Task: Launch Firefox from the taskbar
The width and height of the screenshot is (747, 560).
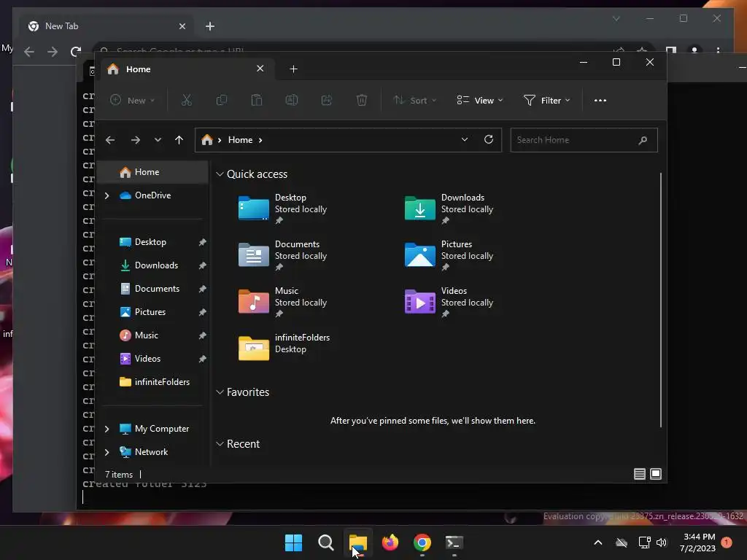Action: pyautogui.click(x=390, y=542)
